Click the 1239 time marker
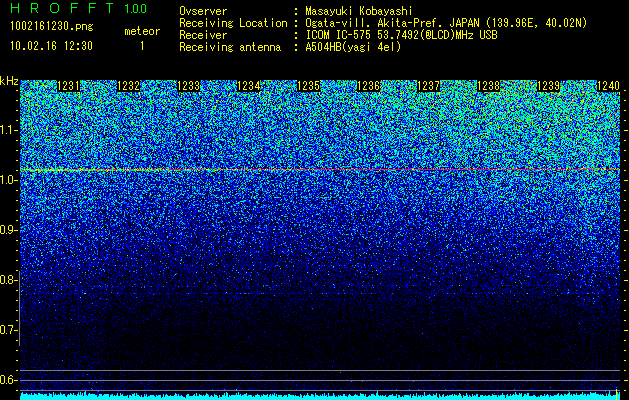Viewport: 629px width, 400px height. click(x=548, y=86)
